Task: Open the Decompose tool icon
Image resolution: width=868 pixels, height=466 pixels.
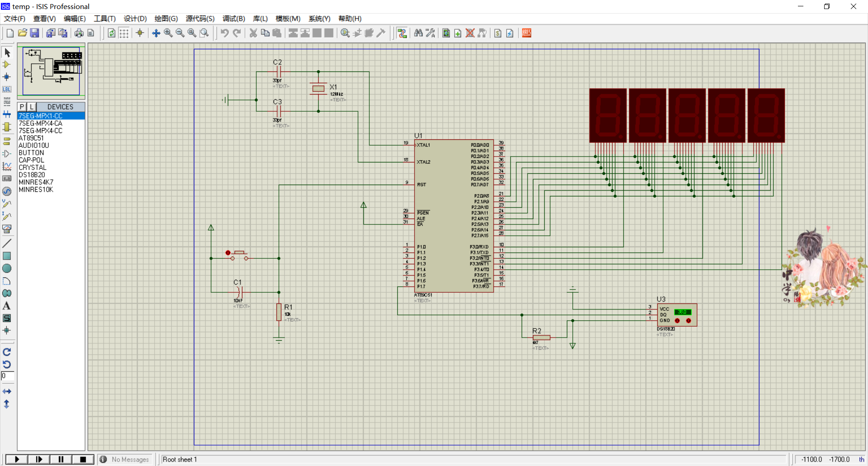Action: pyautogui.click(x=381, y=33)
